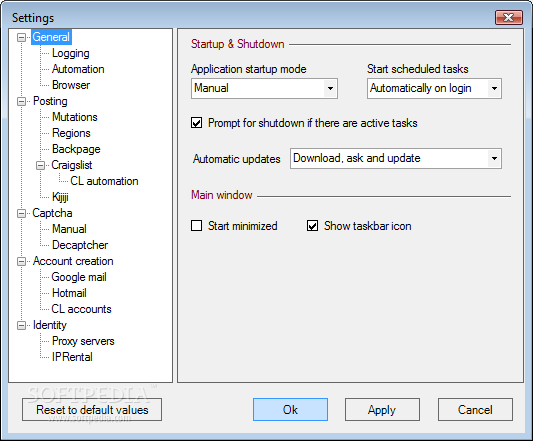The height and width of the screenshot is (441, 533).
Task: Collapse the General tree node
Action: [x=21, y=37]
